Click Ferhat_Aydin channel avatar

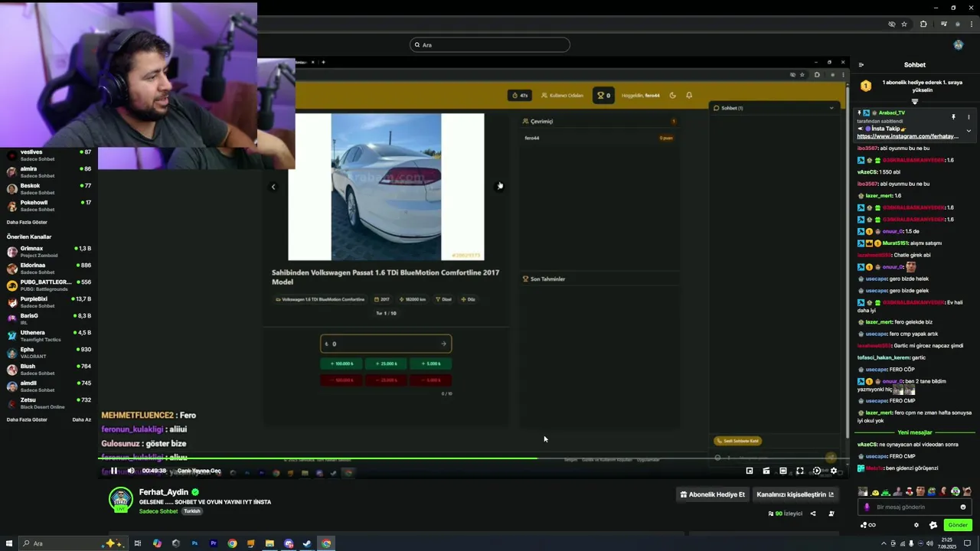[120, 500]
